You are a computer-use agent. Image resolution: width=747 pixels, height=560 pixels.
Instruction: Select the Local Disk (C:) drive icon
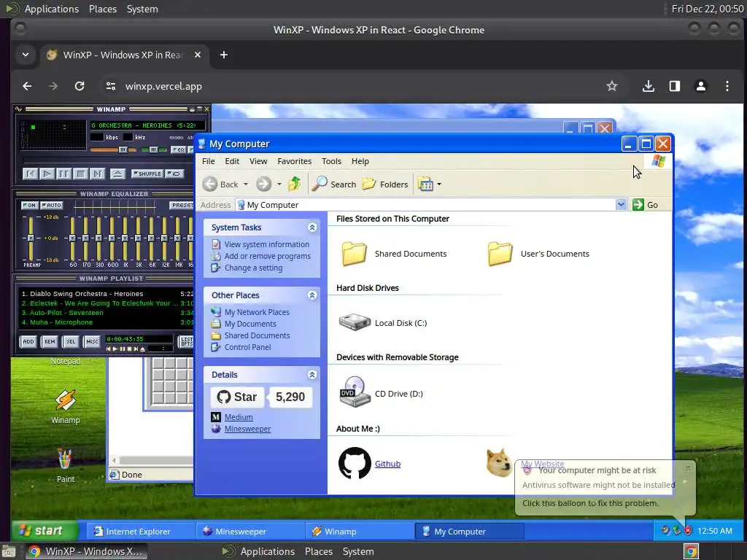(x=355, y=322)
